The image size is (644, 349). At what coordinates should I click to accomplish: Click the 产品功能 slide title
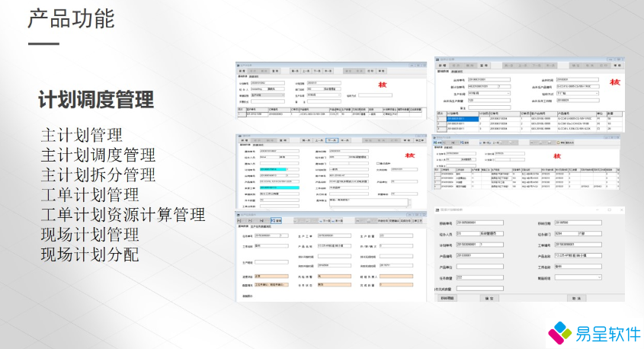(x=71, y=19)
